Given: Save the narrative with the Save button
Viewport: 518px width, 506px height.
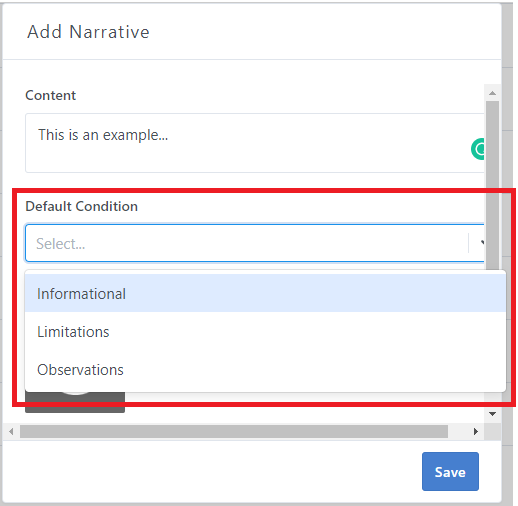Looking at the screenshot, I should 450,471.
